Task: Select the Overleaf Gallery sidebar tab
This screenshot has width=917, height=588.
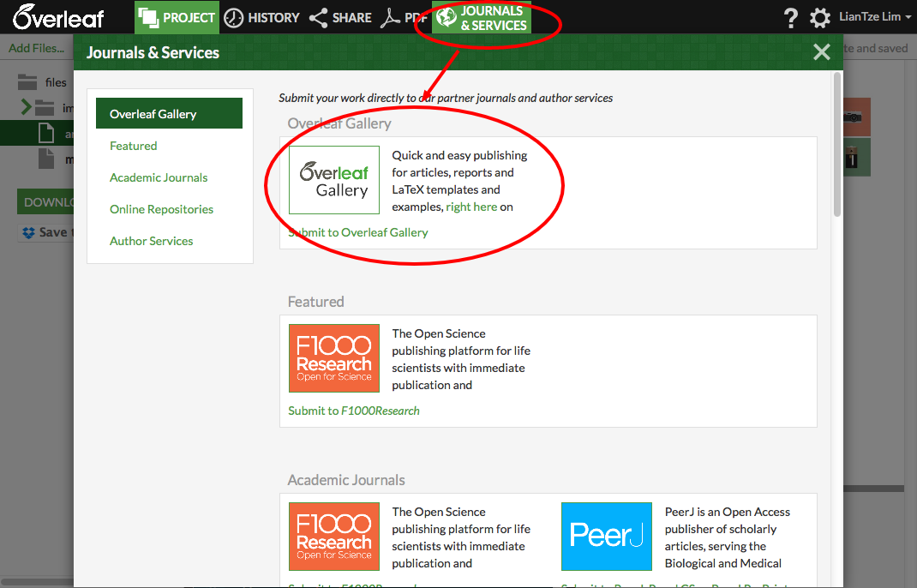Action: click(169, 113)
